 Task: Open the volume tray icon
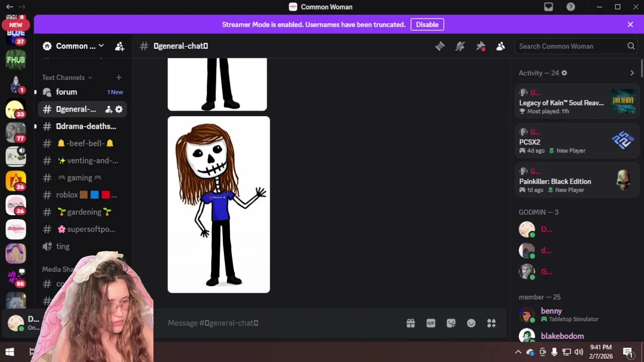pyautogui.click(x=579, y=352)
